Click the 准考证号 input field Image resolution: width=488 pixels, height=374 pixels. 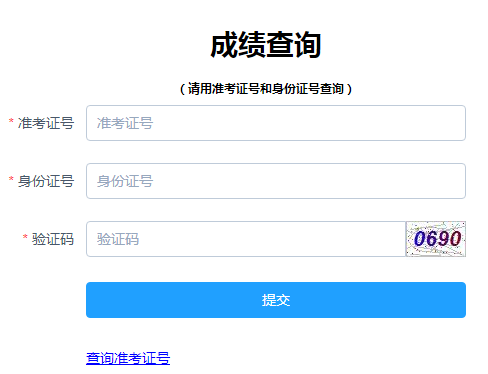(276, 123)
